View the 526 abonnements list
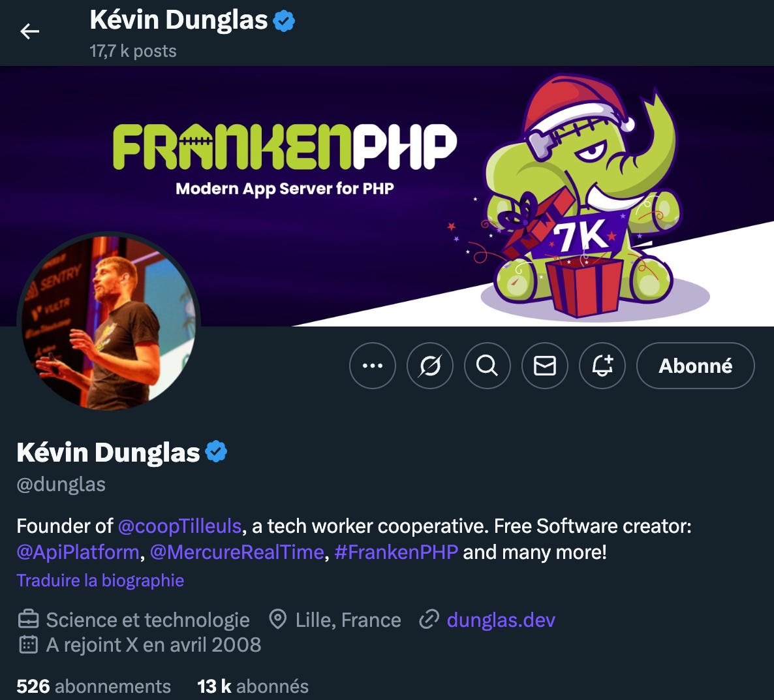 (x=94, y=686)
